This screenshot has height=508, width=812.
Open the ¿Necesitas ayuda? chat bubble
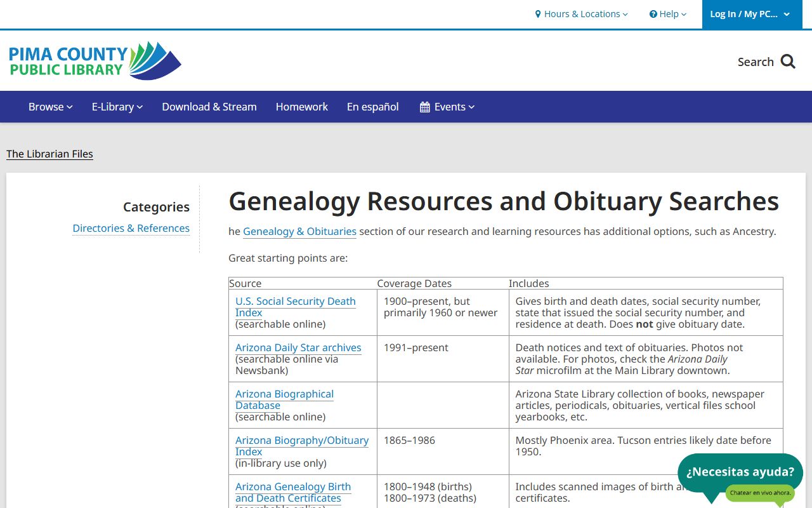point(740,472)
